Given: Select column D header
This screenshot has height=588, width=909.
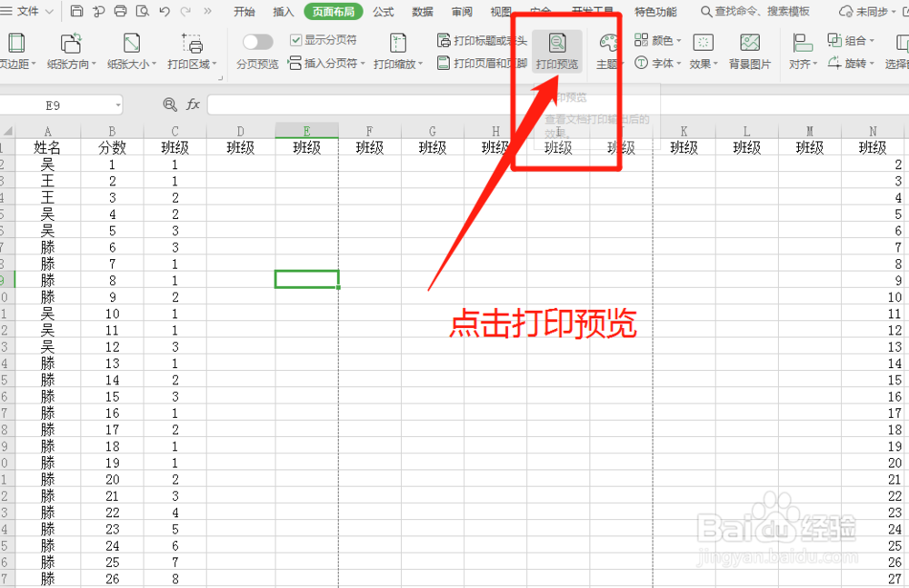Looking at the screenshot, I should pos(241,131).
